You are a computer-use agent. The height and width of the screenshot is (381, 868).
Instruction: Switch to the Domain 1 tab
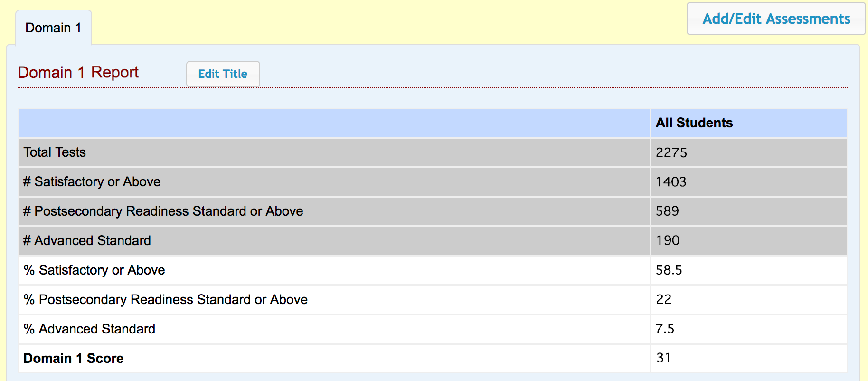click(53, 28)
